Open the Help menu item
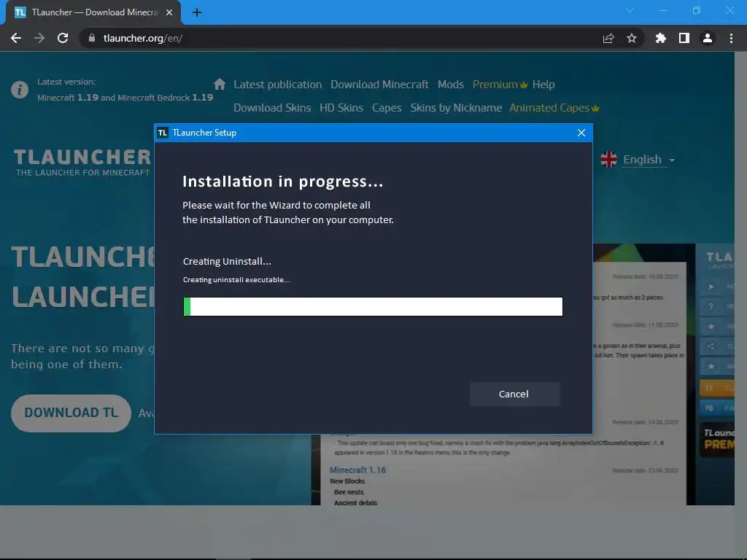Image resolution: width=747 pixels, height=560 pixels. point(543,85)
